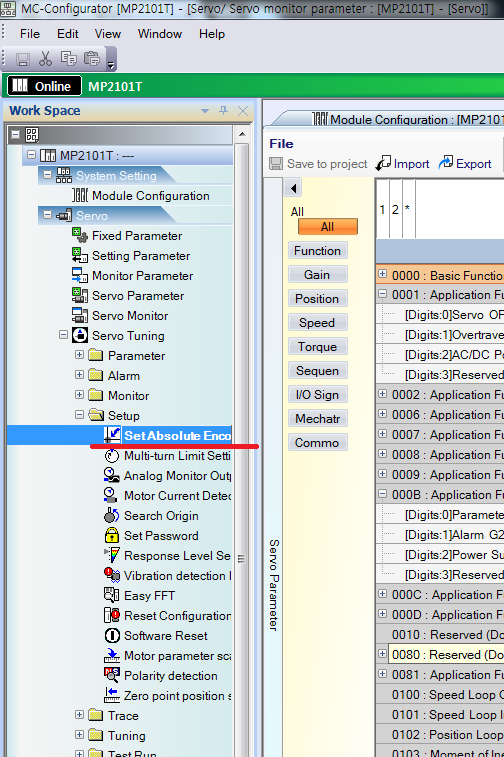The height and width of the screenshot is (757, 504).
Task: Click the Import button
Action: pos(403,164)
